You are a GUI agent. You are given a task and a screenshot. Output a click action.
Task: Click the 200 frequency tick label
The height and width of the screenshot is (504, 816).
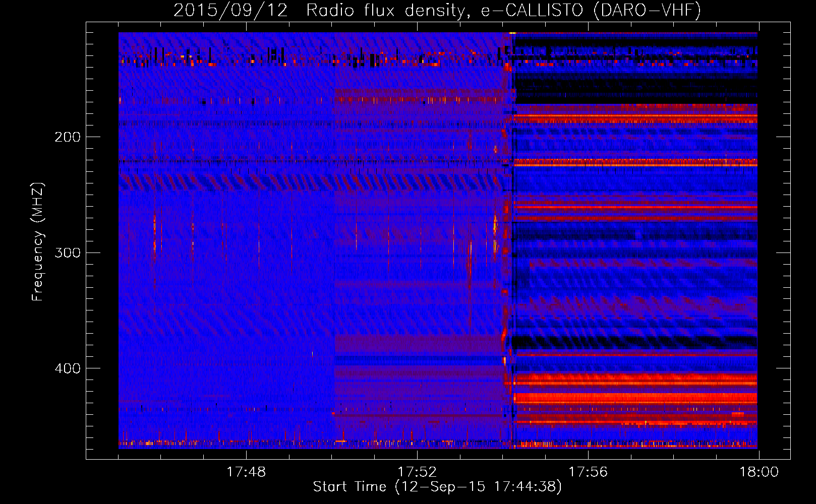click(68, 137)
